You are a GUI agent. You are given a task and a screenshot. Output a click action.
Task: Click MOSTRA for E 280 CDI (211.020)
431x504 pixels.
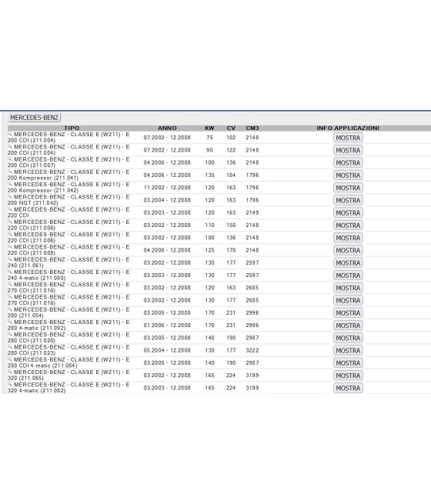348,338
